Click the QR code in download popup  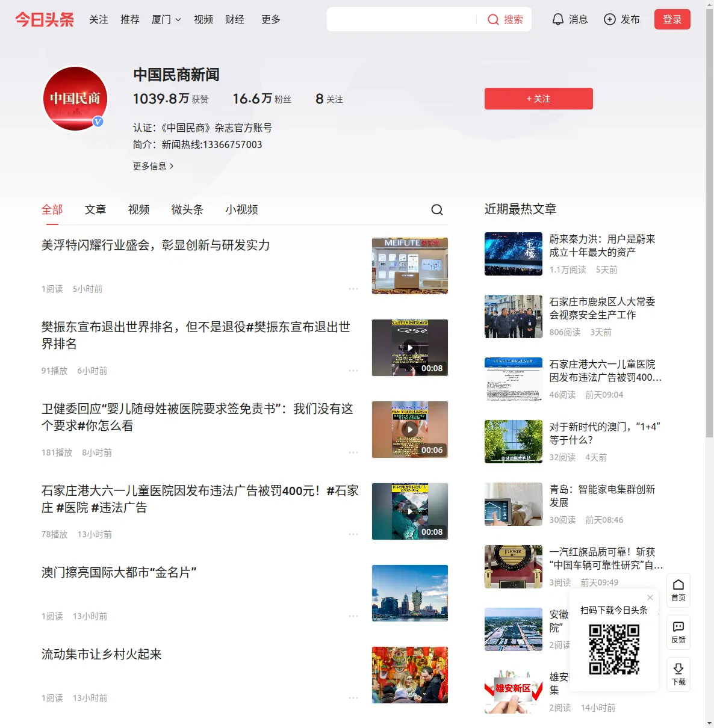tap(614, 649)
